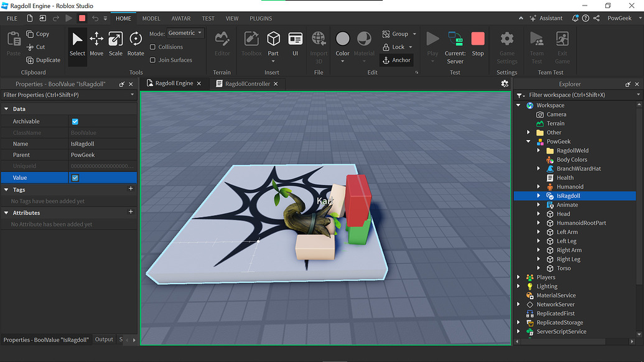Viewport: 644px width, 362px height.
Task: Click the Material sphere icon
Action: 364,39
